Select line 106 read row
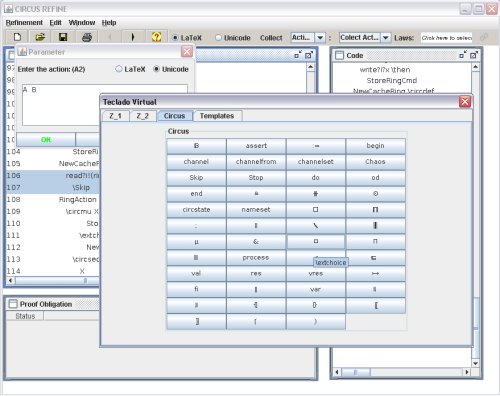The height and width of the screenshot is (396, 500). [x=53, y=175]
